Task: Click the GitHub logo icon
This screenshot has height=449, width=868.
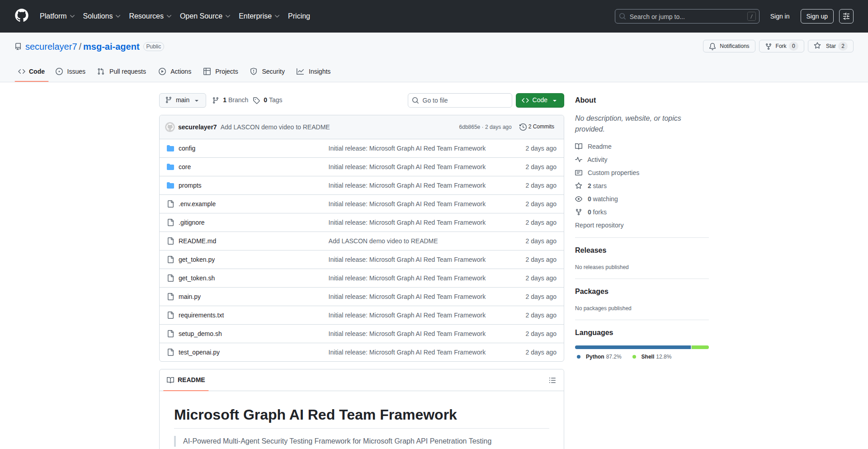Action: (21, 16)
